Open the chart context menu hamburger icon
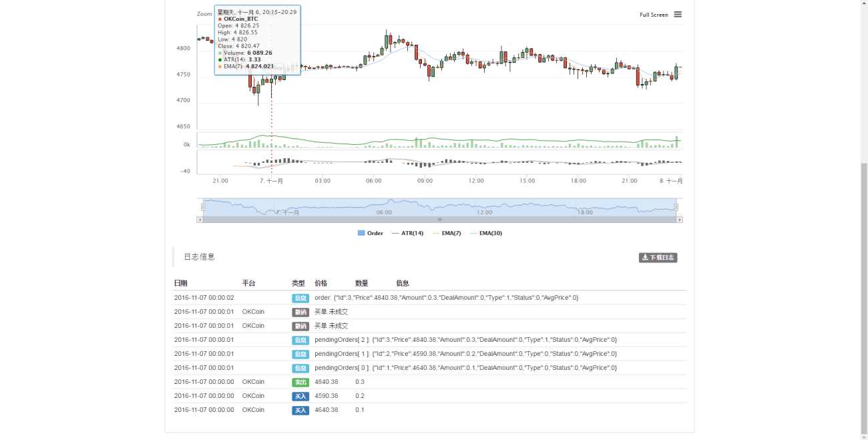This screenshot has width=868, height=440. click(x=678, y=14)
